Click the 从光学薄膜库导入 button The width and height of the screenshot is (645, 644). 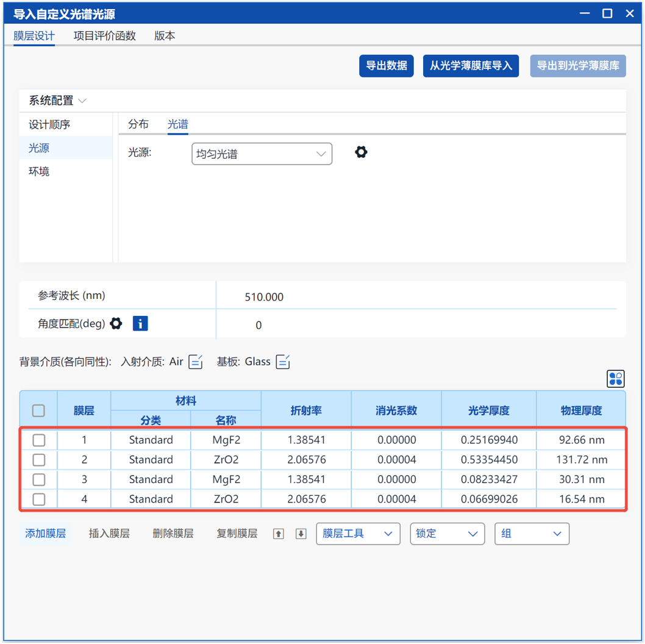471,66
